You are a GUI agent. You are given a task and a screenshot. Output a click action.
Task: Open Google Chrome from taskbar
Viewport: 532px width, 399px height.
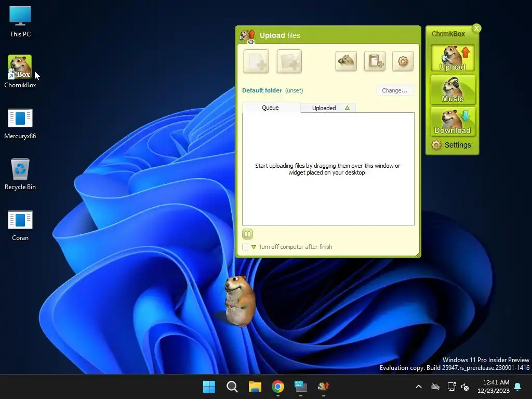point(278,387)
